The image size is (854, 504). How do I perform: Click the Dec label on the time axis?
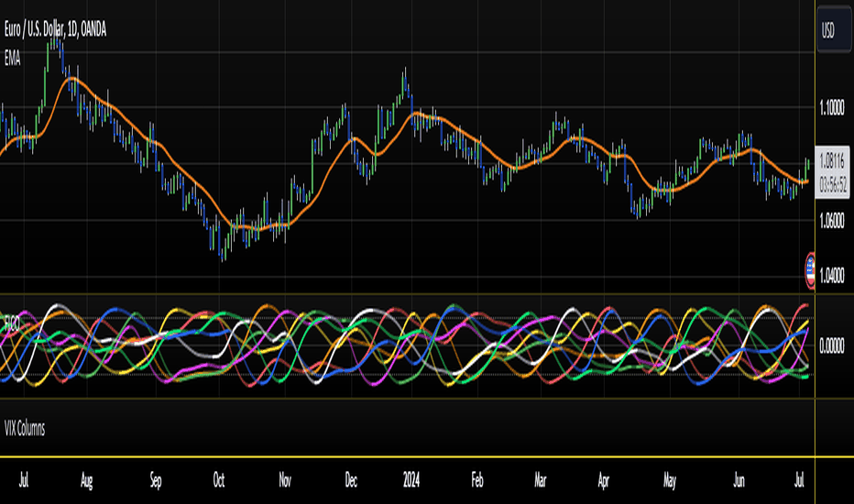(351, 480)
